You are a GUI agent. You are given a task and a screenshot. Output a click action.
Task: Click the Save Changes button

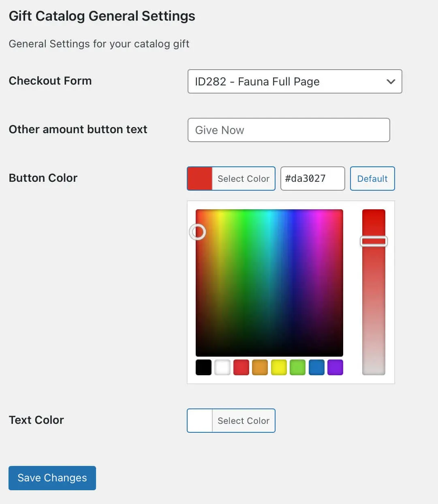pos(52,478)
